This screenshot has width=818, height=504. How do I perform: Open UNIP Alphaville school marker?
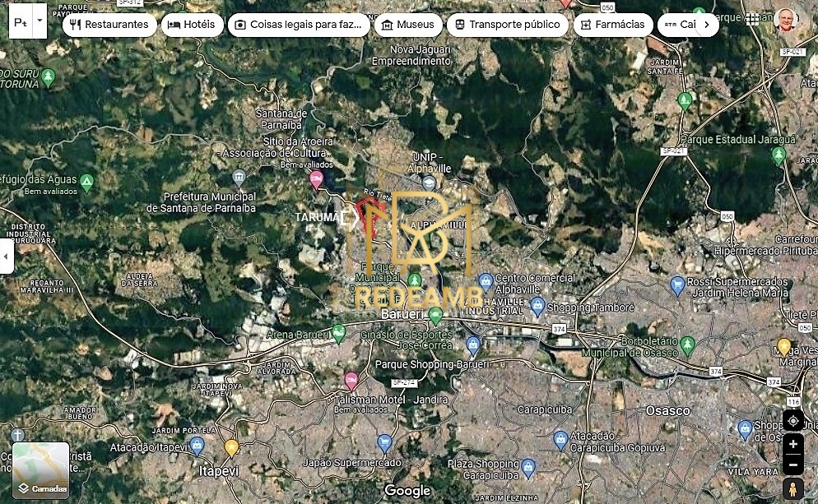coord(429,183)
